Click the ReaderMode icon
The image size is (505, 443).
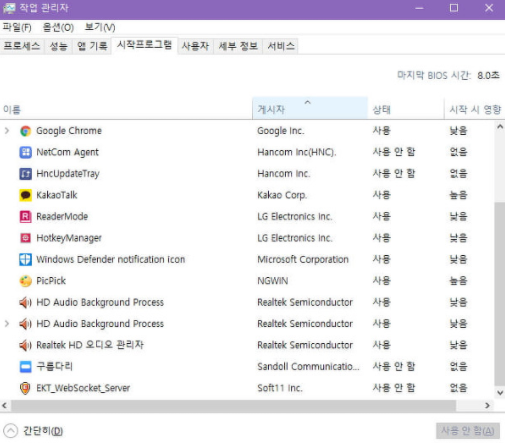pos(26,217)
